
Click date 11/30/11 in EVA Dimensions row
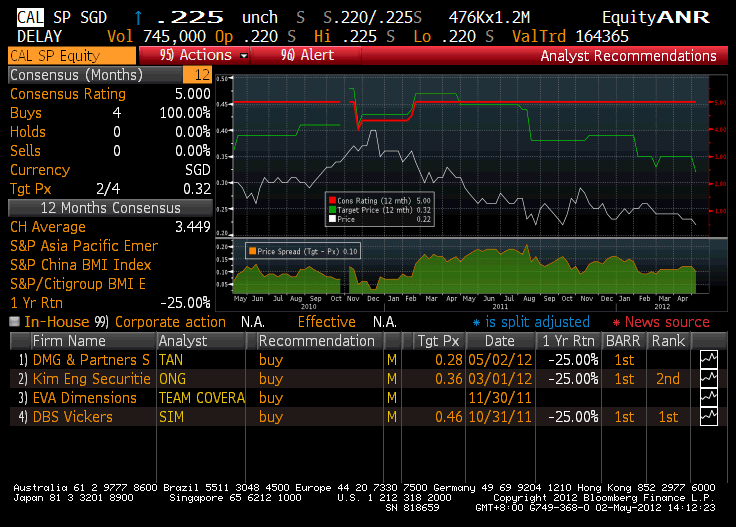click(x=500, y=398)
